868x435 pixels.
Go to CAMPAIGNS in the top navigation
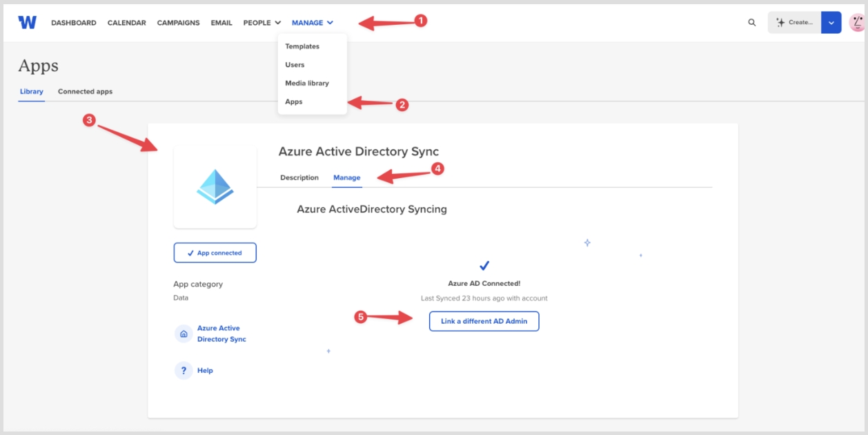pos(178,23)
